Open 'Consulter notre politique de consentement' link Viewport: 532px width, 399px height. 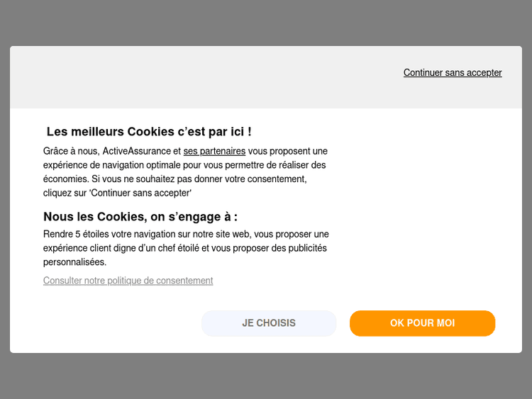(128, 281)
